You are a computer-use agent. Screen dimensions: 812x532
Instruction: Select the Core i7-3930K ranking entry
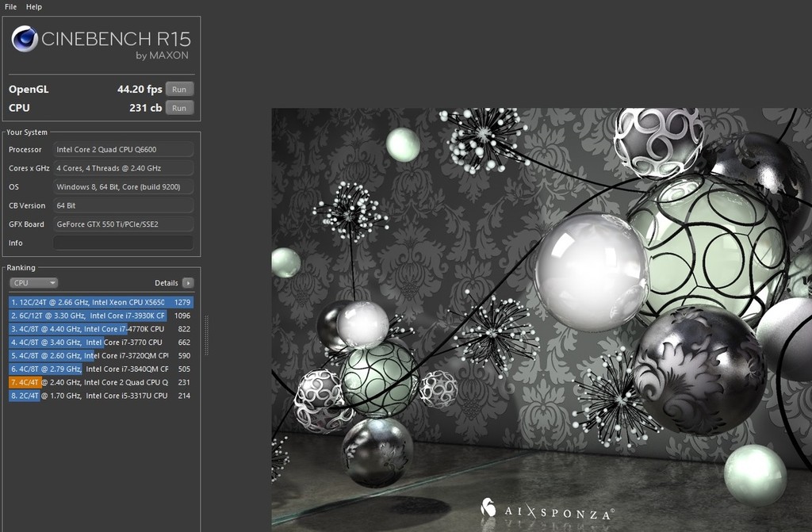click(x=101, y=316)
